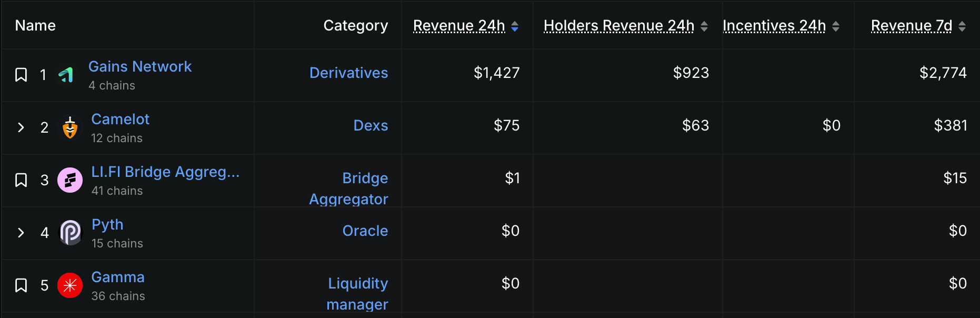Click the red Gamma logo icon
Image resolution: width=980 pixels, height=318 pixels.
click(70, 285)
